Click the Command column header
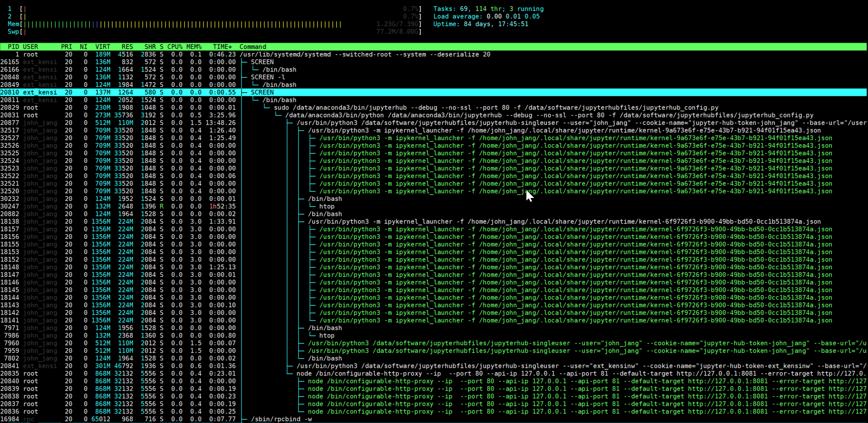Image resolution: width=868 pixels, height=423 pixels. coord(253,47)
